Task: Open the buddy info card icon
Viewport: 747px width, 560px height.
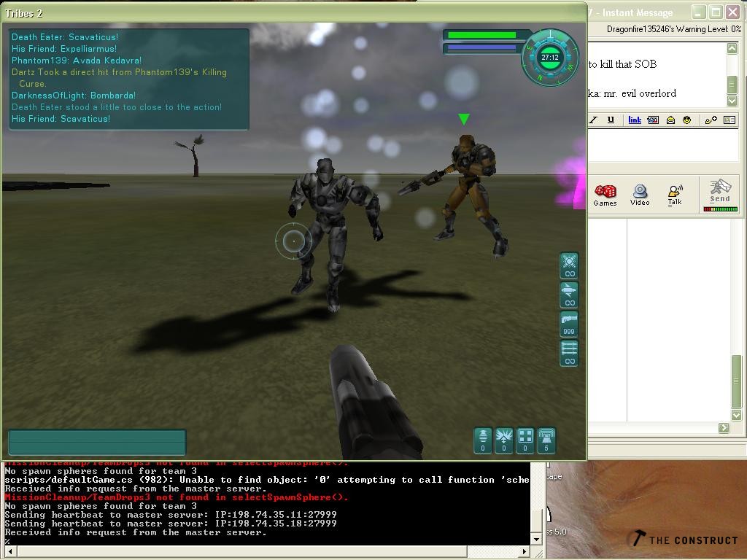Action: click(729, 120)
